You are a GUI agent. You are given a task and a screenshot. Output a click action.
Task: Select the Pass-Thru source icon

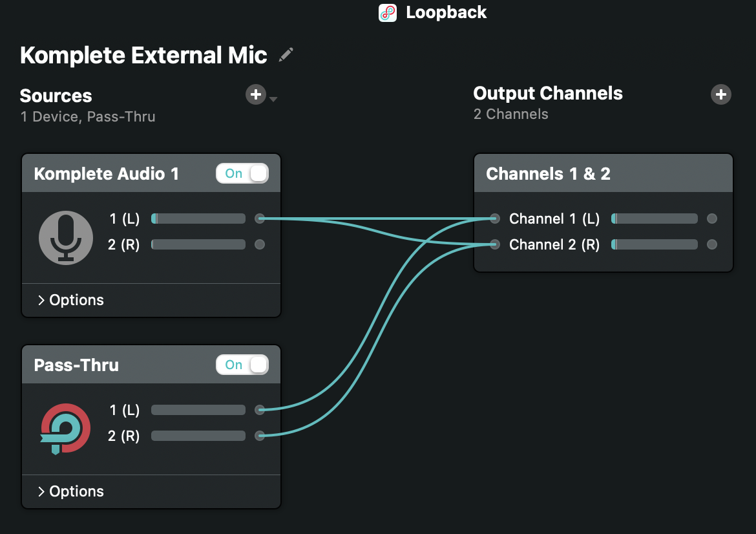coord(65,429)
